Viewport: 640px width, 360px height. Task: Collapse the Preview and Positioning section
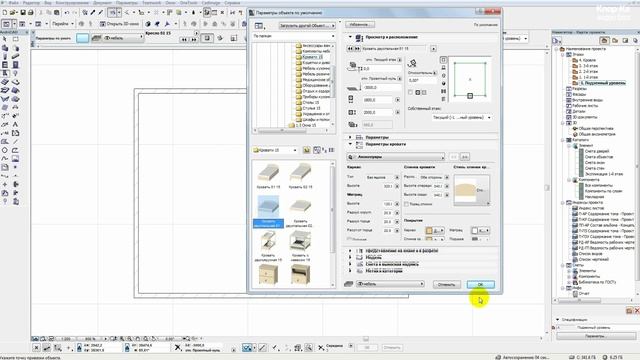click(350, 37)
